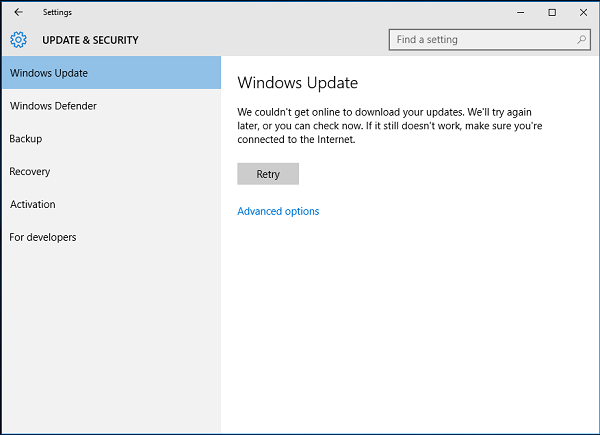Image resolution: width=600 pixels, height=435 pixels.
Task: Open Windows Defender section
Action: [x=111, y=106]
